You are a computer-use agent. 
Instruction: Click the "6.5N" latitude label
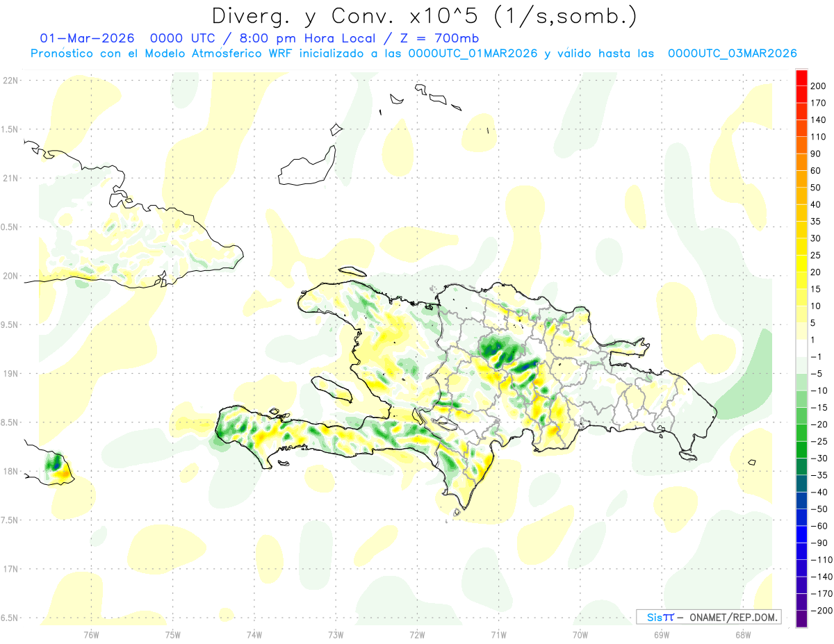pyautogui.click(x=10, y=618)
